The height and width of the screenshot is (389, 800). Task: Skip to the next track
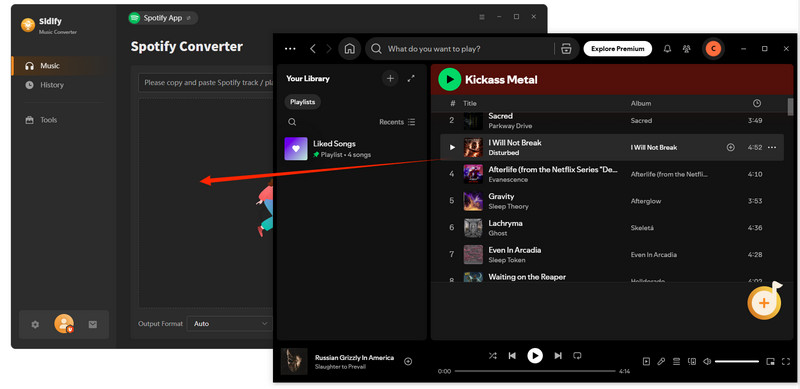(558, 356)
